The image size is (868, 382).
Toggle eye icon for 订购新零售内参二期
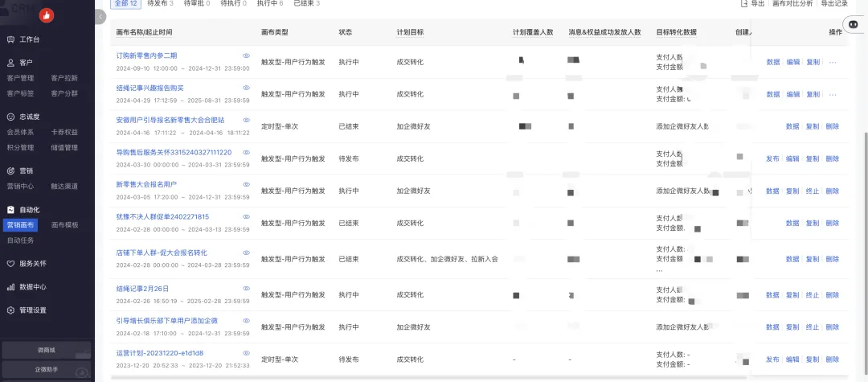click(246, 55)
